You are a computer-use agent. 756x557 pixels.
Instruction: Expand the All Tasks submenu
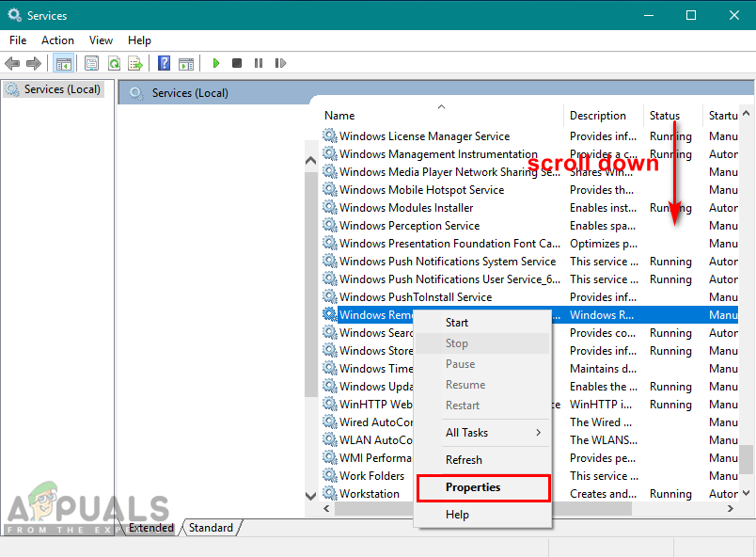point(482,433)
